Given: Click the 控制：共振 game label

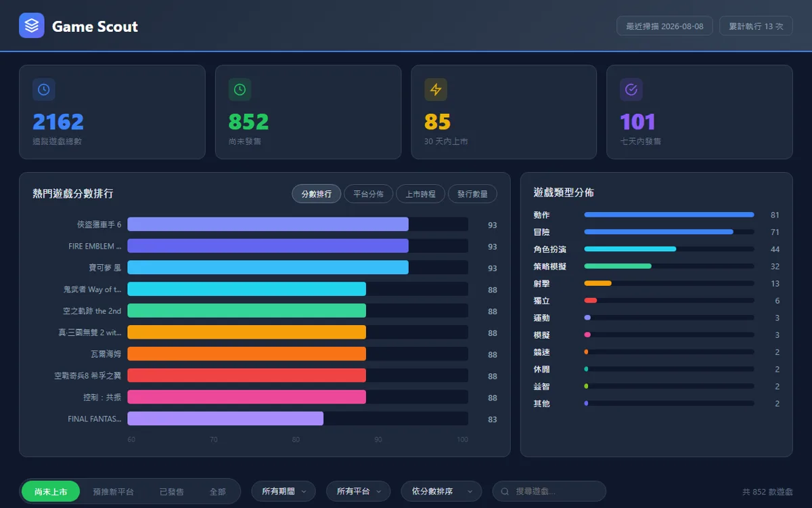Looking at the screenshot, I should click(102, 398).
